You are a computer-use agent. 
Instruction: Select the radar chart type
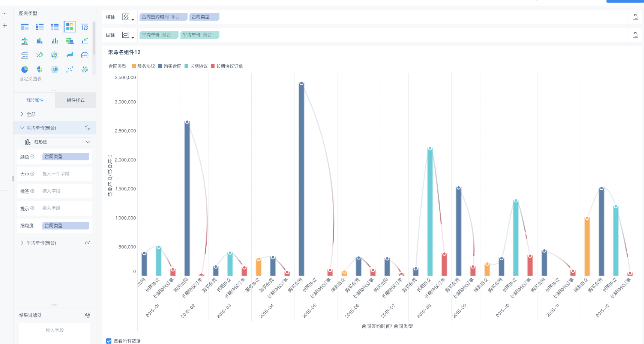click(x=55, y=55)
